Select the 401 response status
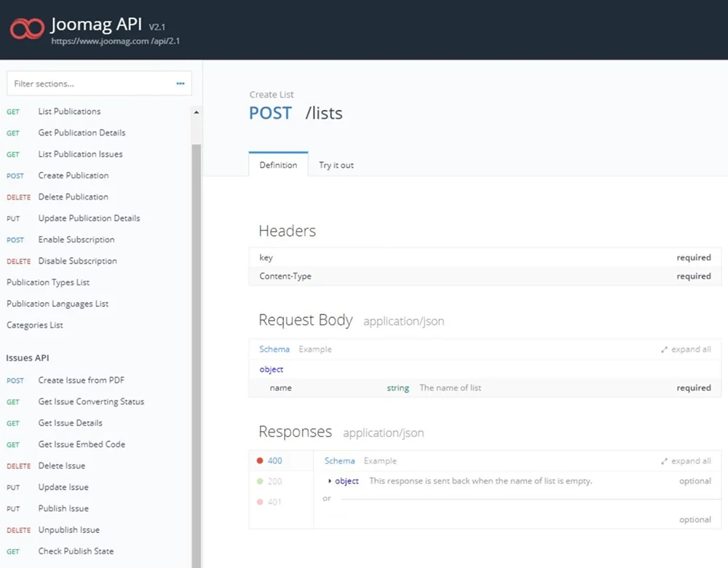Viewport: 728px width, 568px height. pos(269,502)
